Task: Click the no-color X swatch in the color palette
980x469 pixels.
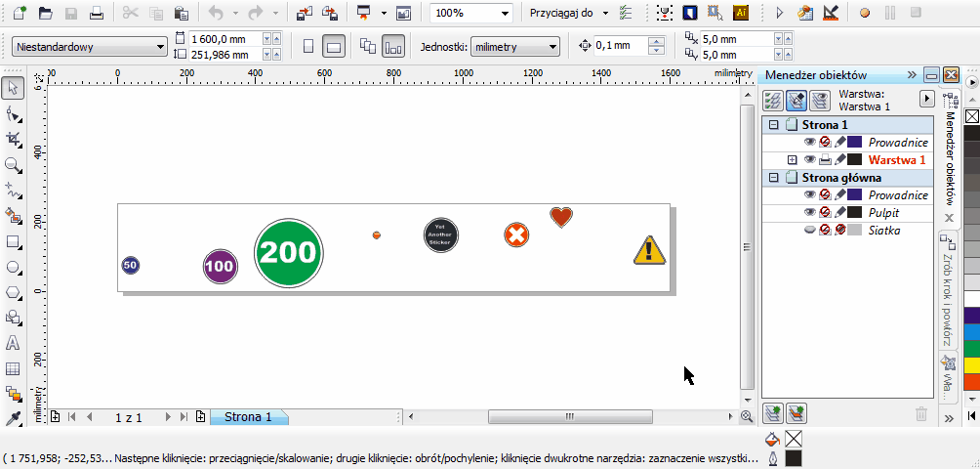Action: [972, 116]
